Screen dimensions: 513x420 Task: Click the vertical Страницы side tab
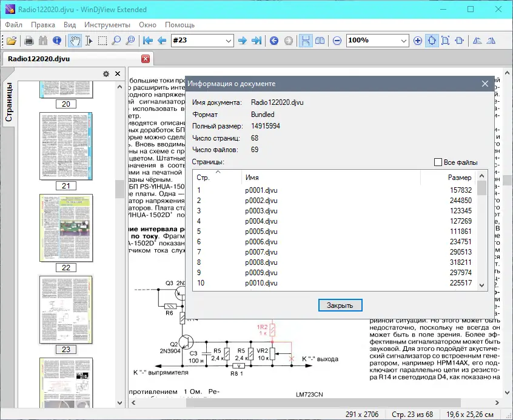[9, 102]
